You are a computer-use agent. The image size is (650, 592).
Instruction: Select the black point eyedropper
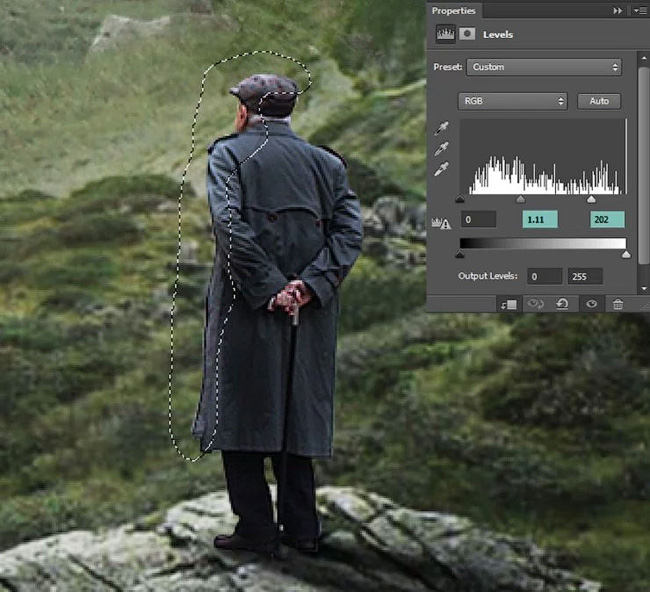click(x=441, y=129)
